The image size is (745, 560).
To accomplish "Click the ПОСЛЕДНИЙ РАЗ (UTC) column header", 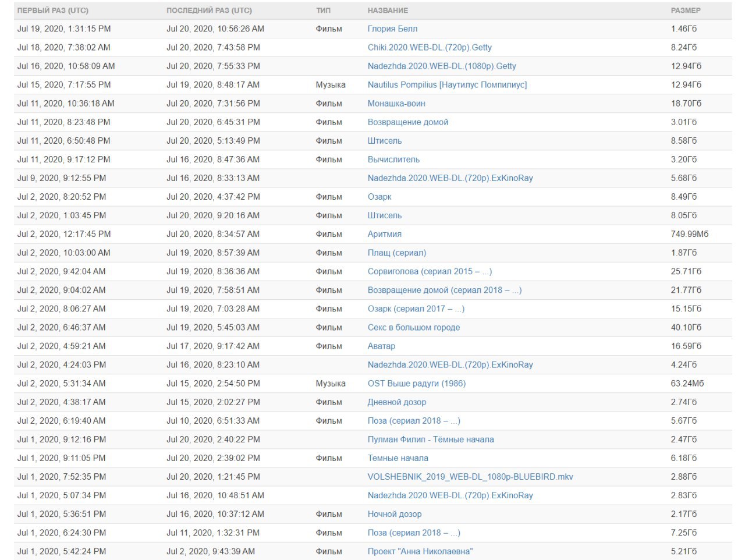I will coord(210,10).
